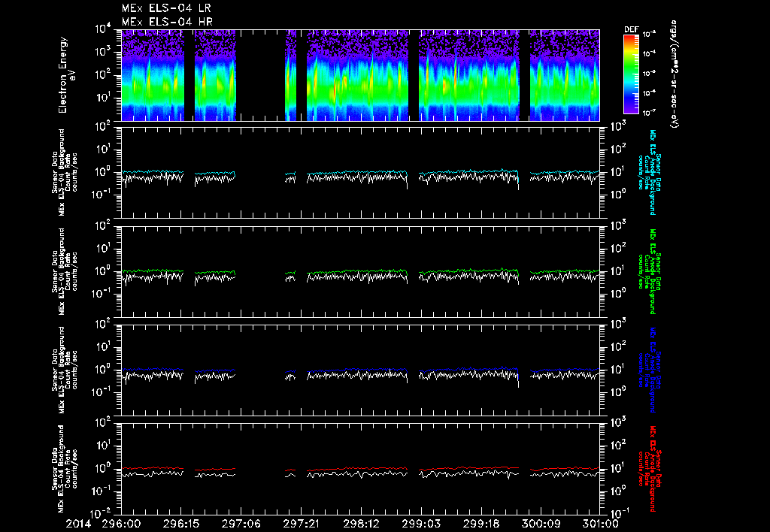The image size is (770, 532).
Task: Click the green right-side Sensor Data axis label
Action: [649, 271]
